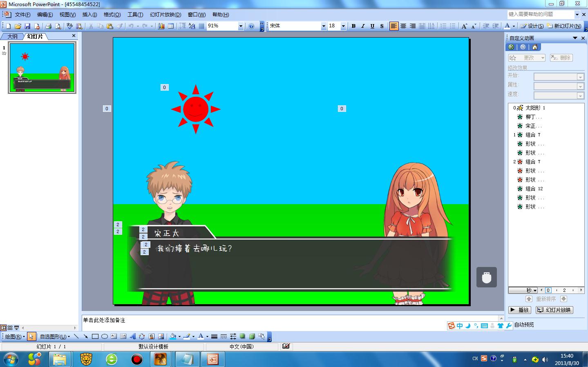The height and width of the screenshot is (367, 588).
Task: Select the Oval drawing tool
Action: click(x=105, y=336)
